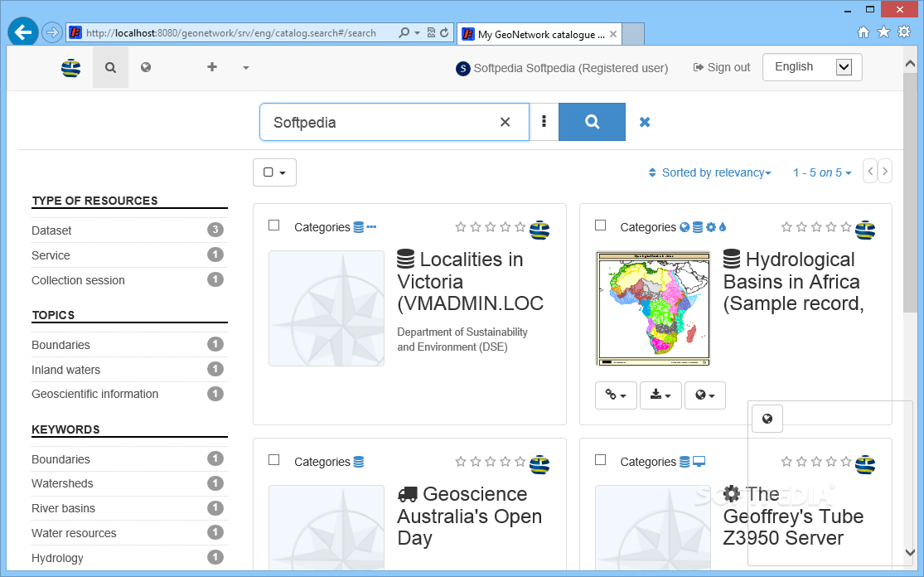Open globe map-layer dropdown on Hydrological Basins card
The height and width of the screenshot is (577, 924).
[704, 395]
